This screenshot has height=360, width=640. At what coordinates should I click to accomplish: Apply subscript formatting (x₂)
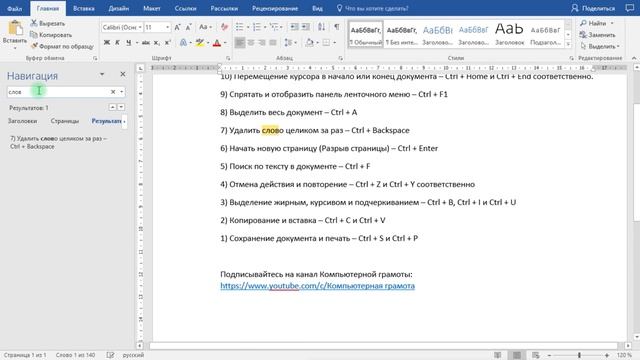point(157,42)
